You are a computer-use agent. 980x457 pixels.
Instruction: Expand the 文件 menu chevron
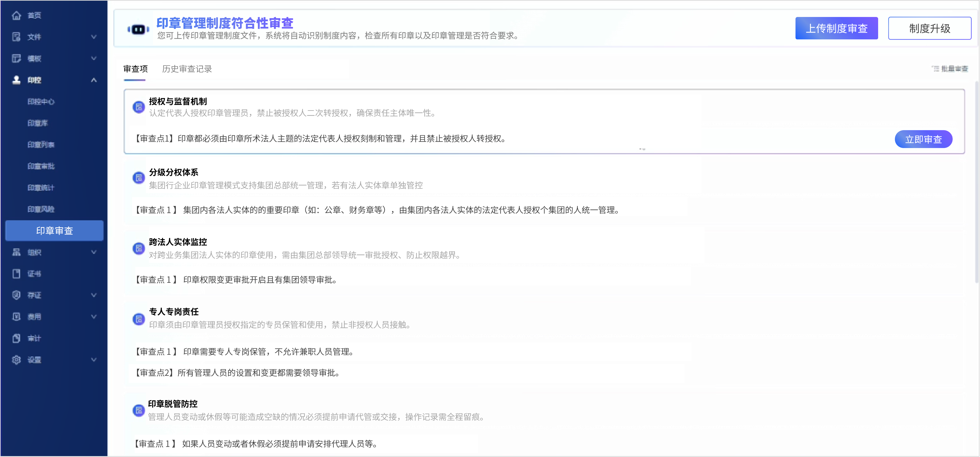93,37
